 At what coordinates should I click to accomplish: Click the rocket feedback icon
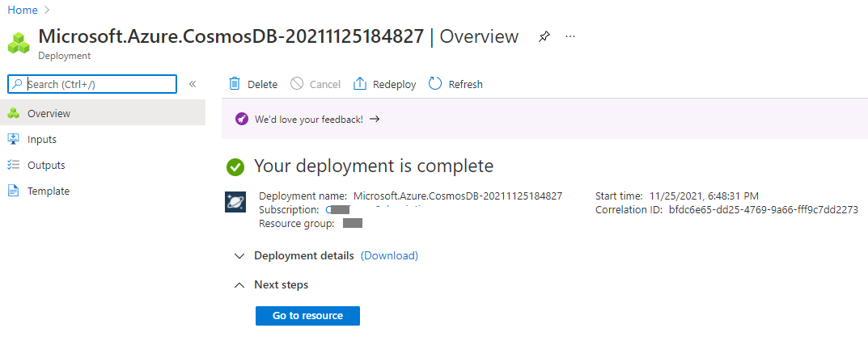point(241,119)
